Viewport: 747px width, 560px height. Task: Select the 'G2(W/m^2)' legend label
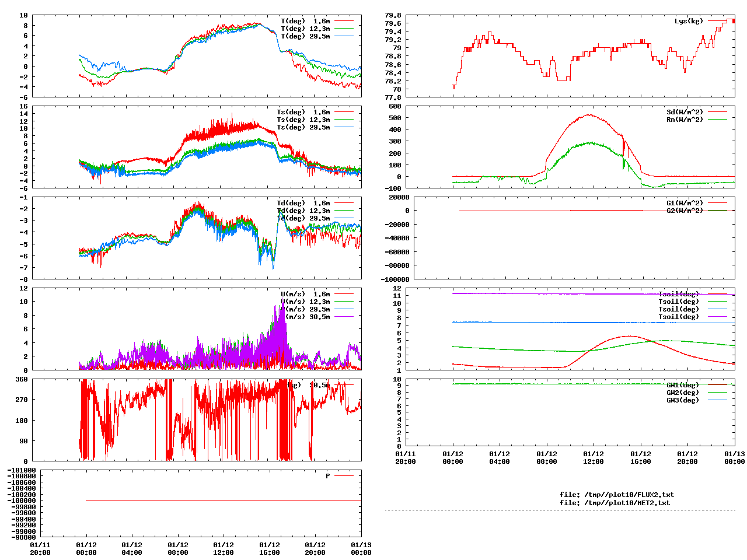(685, 211)
